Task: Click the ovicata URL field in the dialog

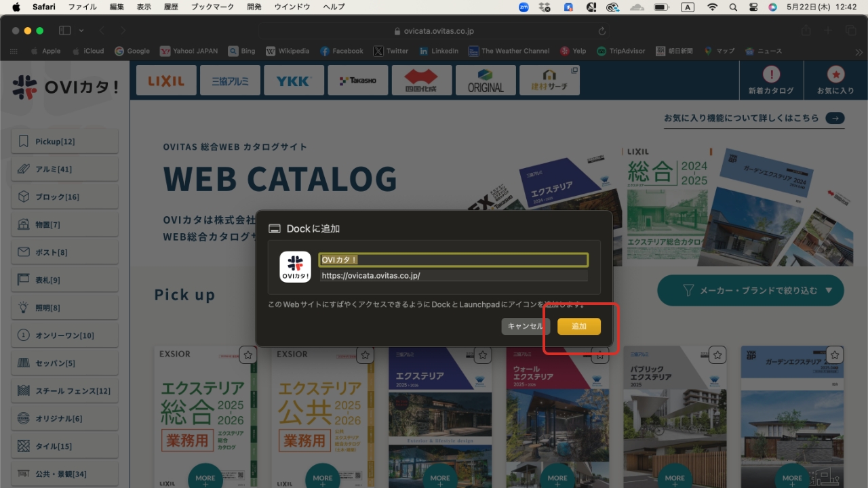Action: [454, 276]
